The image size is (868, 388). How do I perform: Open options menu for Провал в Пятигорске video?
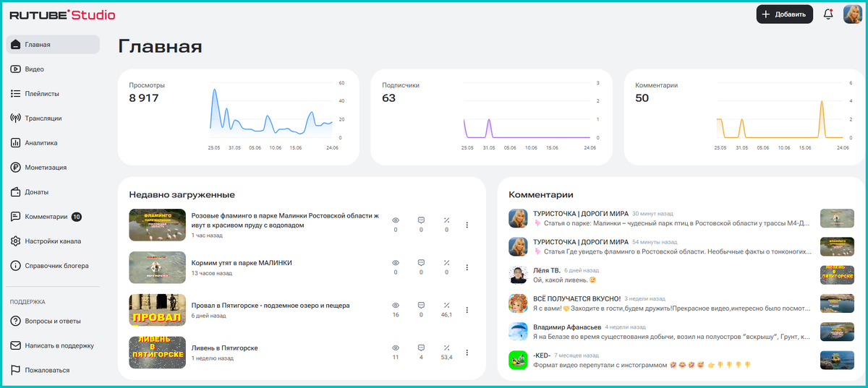tap(467, 310)
